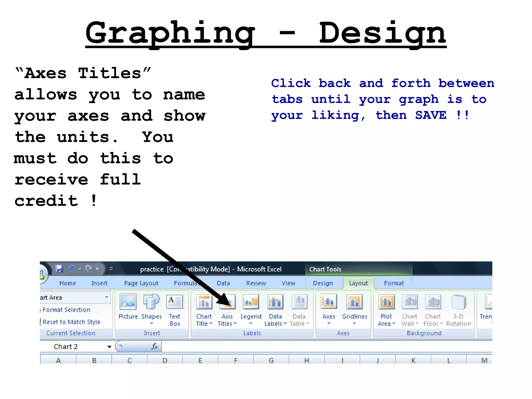The image size is (532, 399).
Task: Open the Gridlines options
Action: pyautogui.click(x=355, y=309)
